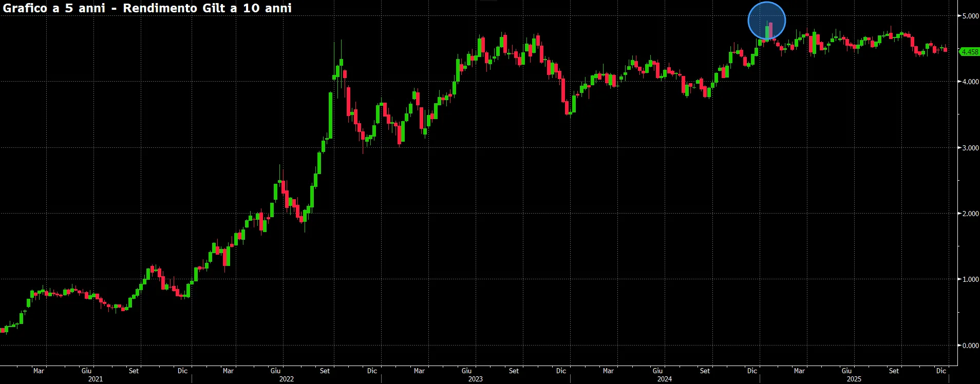The width and height of the screenshot is (980, 384).
Task: Click the 1.000 y-axis label
Action: click(x=970, y=279)
